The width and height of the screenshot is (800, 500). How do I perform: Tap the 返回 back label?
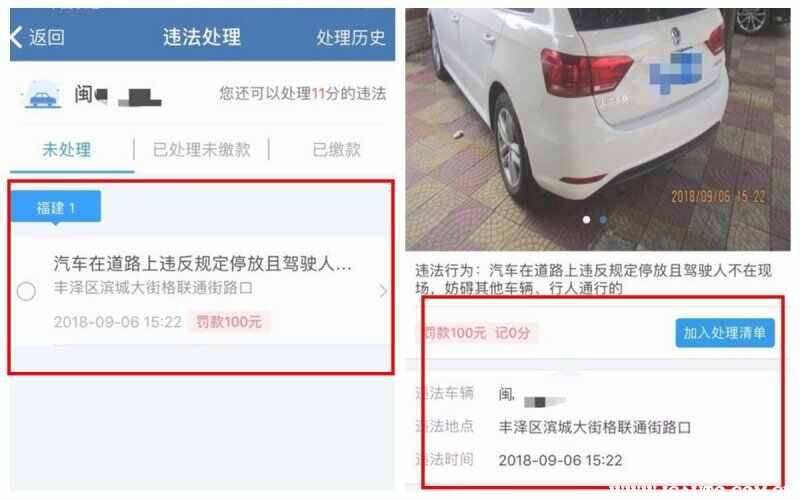(x=46, y=37)
